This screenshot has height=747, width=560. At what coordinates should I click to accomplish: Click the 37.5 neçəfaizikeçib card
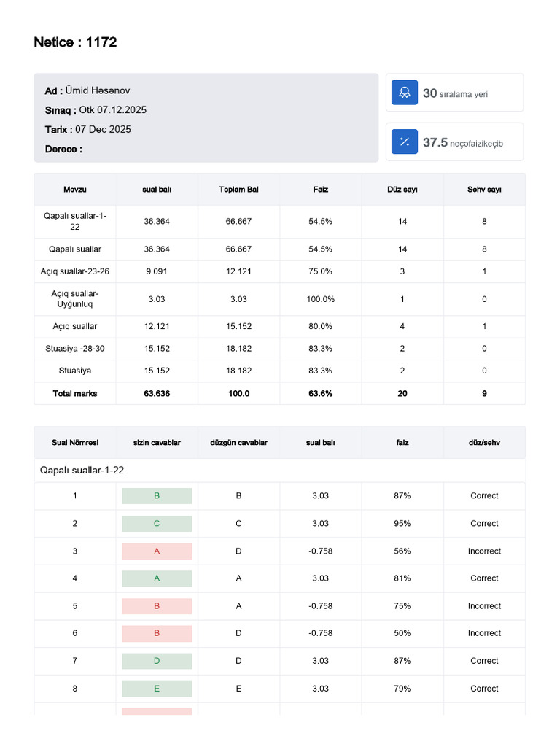pyautogui.click(x=455, y=142)
